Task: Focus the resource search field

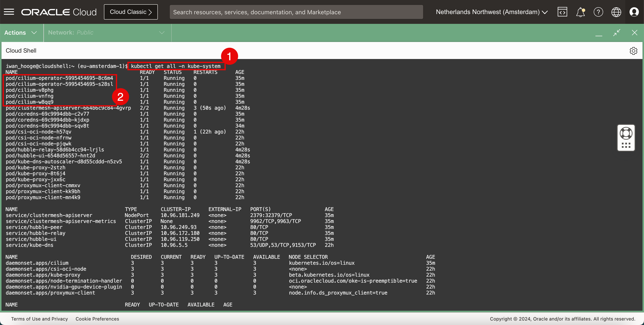Action: (296, 12)
